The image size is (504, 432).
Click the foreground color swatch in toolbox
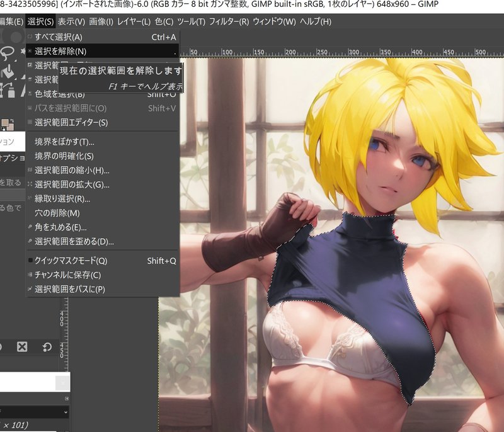(x=4, y=123)
